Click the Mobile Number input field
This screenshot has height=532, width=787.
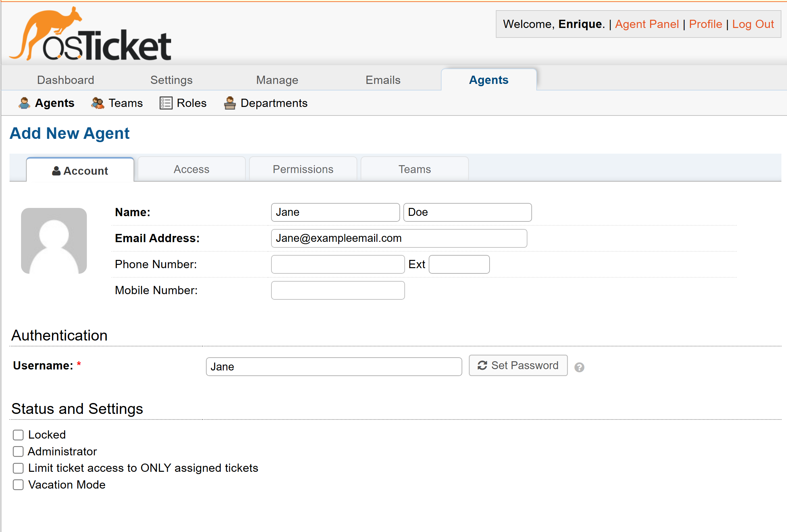(x=338, y=291)
